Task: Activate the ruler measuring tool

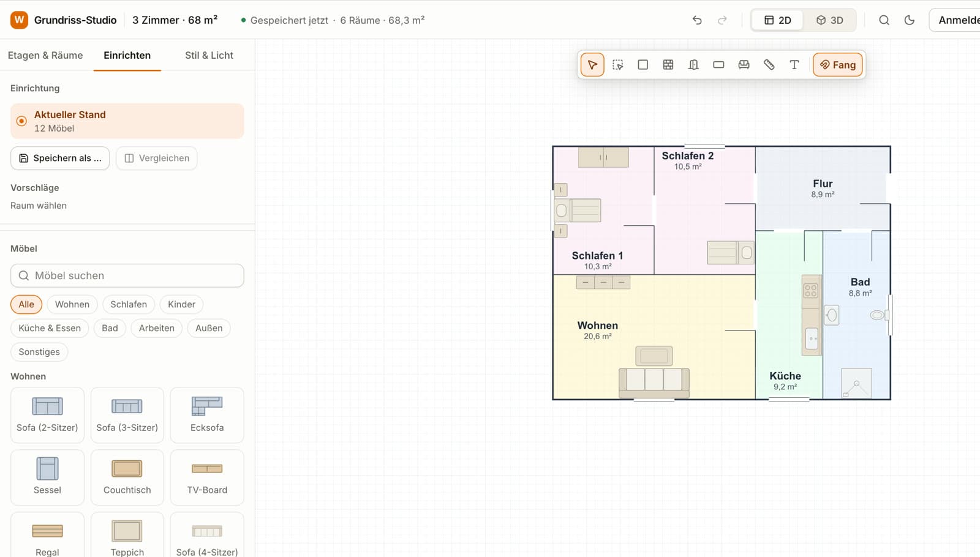Action: click(769, 65)
